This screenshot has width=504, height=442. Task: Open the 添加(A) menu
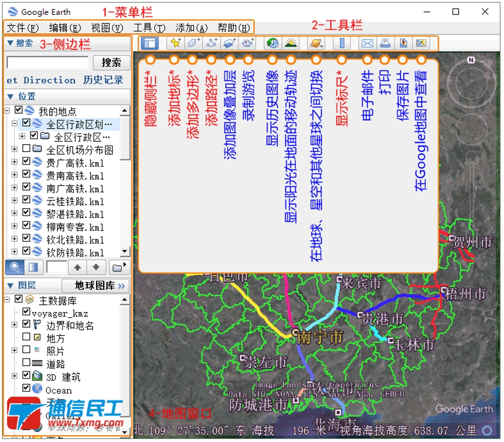click(191, 28)
